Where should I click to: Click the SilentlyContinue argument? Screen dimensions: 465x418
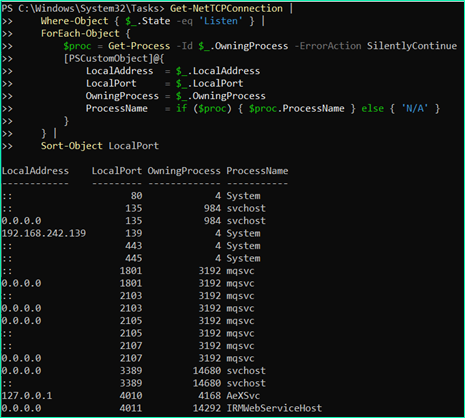pyautogui.click(x=412, y=46)
